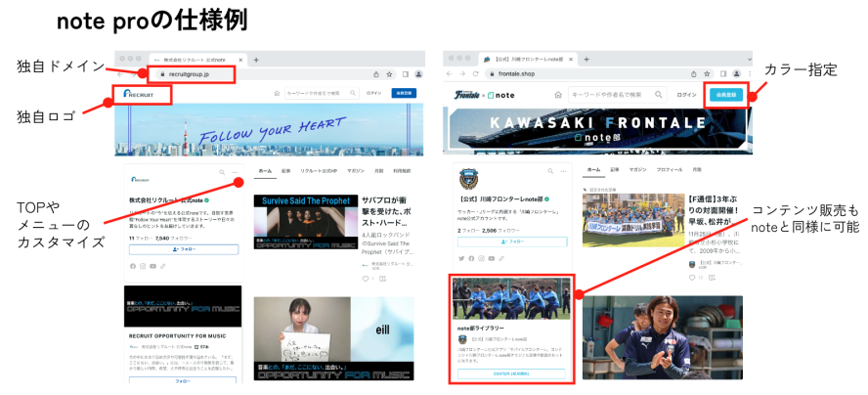Open Twitter icon in Frontale profile card
The height and width of the screenshot is (395, 868).
click(461, 258)
